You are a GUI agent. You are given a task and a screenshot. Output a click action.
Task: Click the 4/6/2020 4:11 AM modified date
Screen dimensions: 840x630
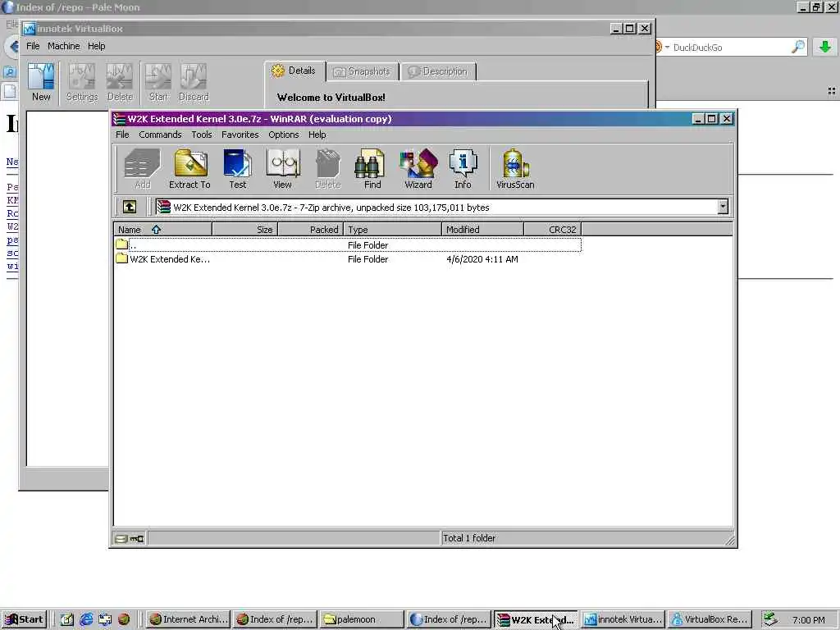[482, 259]
